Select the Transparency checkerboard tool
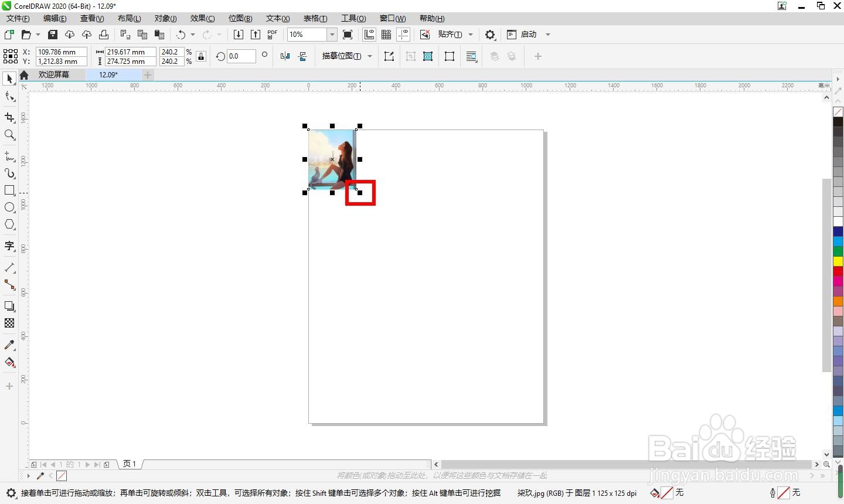The image size is (844, 504). 9,323
